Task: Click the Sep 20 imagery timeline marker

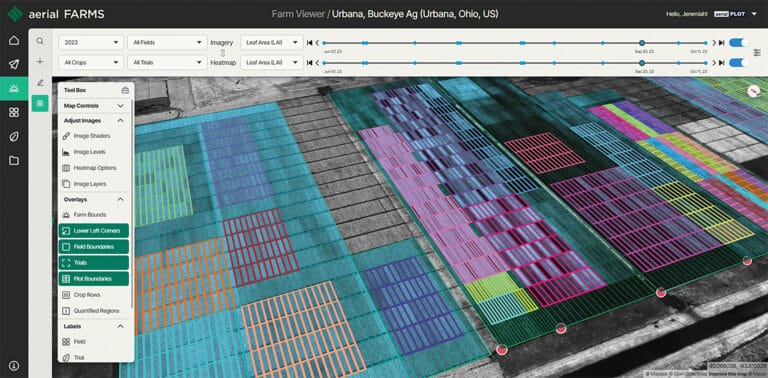Action: click(642, 43)
